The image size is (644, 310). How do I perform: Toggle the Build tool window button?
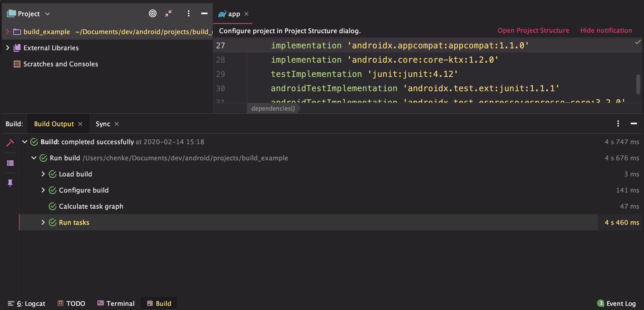click(x=159, y=303)
